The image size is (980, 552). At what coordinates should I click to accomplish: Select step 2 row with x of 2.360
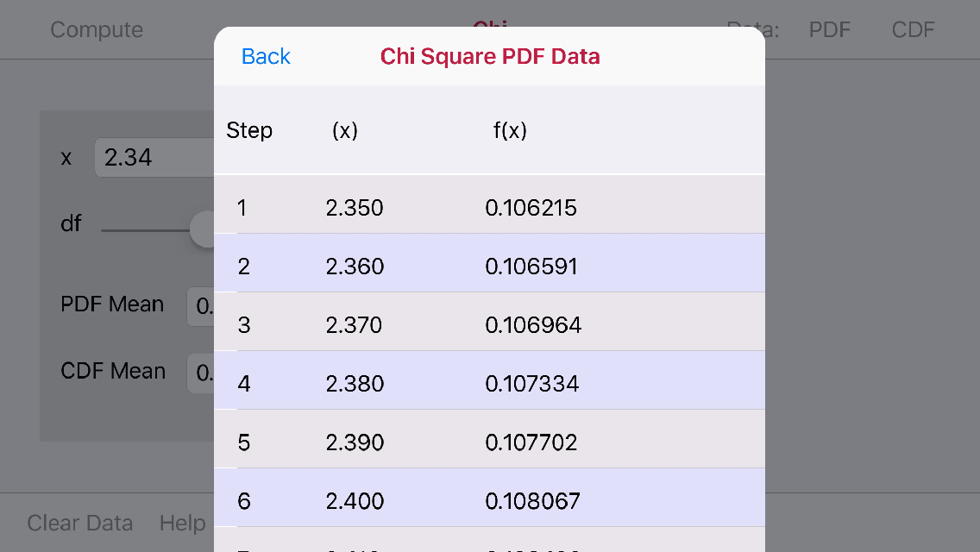(490, 266)
